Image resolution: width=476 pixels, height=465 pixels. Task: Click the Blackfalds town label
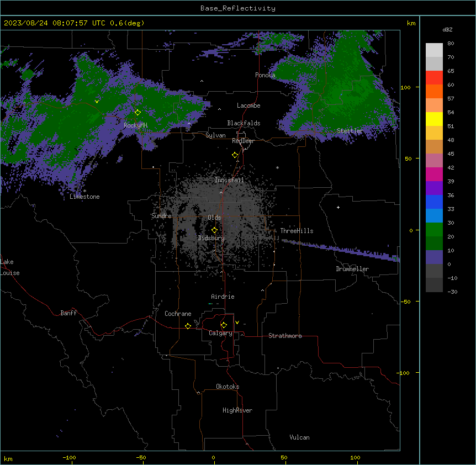coord(244,123)
